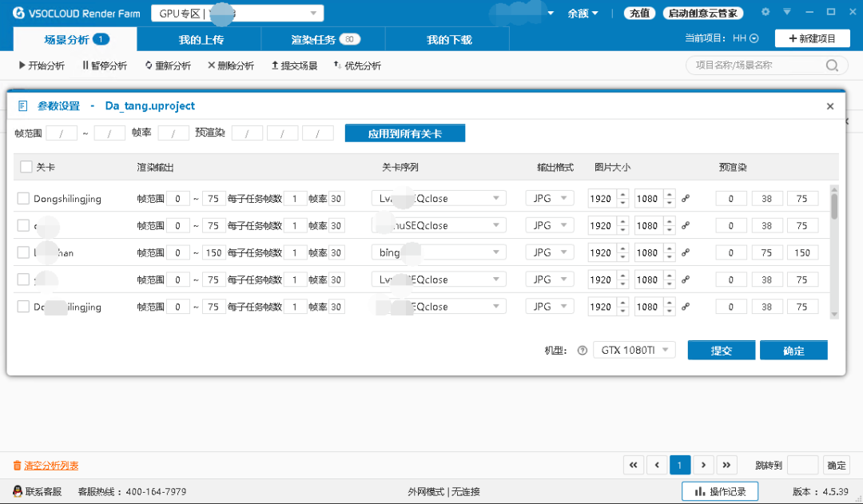Click page number 1 button
The width and height of the screenshot is (863, 504).
point(680,465)
